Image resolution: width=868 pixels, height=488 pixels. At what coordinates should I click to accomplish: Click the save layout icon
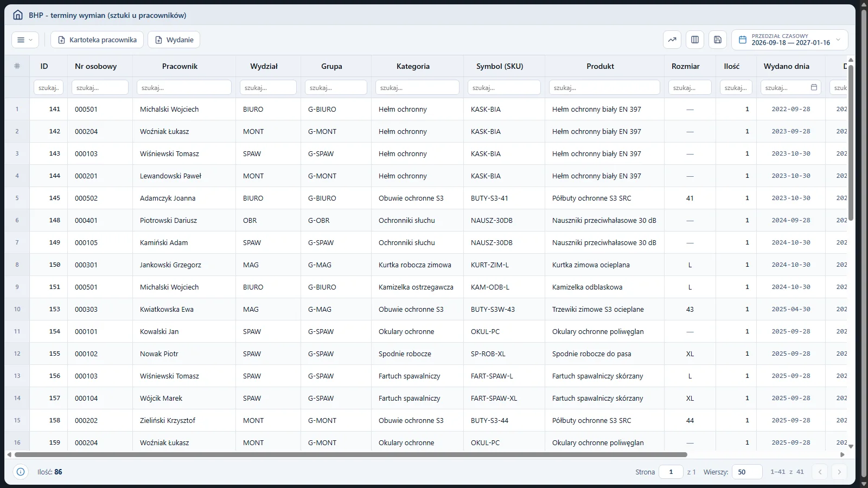click(x=718, y=40)
